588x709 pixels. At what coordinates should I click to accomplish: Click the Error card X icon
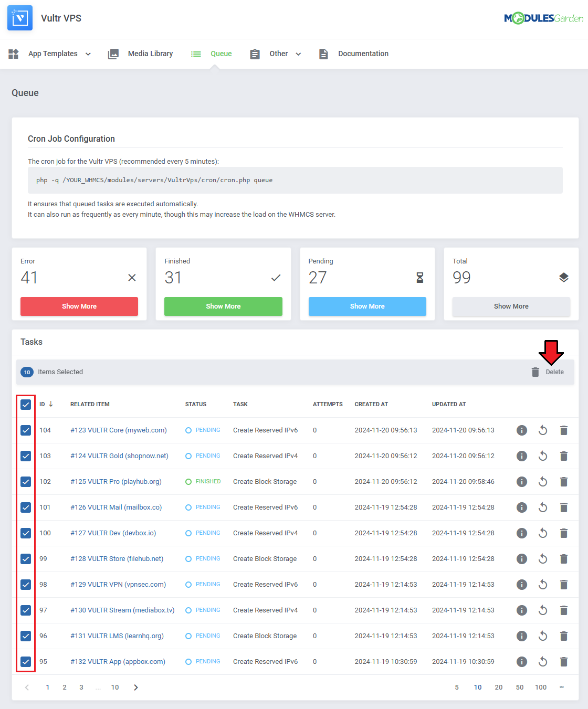[132, 278]
